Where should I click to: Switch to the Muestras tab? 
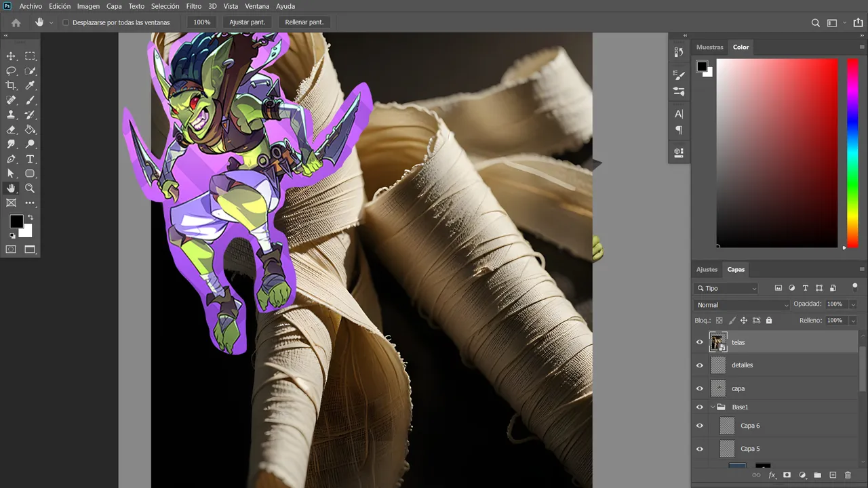[710, 47]
